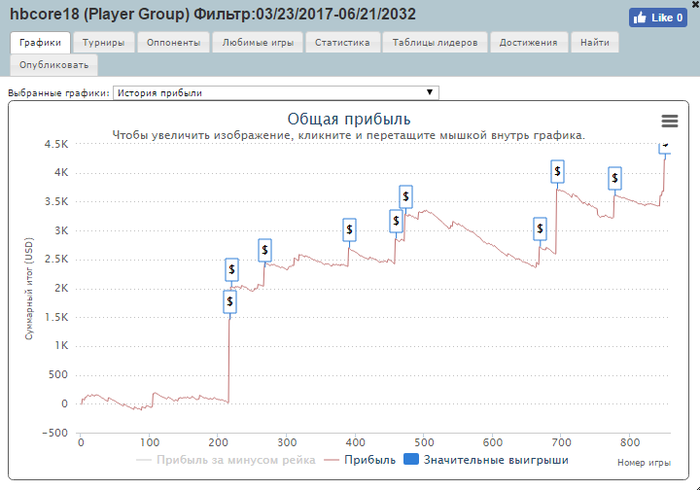Switch to the Графики tab
This screenshot has height=490, width=700.
tap(40, 42)
